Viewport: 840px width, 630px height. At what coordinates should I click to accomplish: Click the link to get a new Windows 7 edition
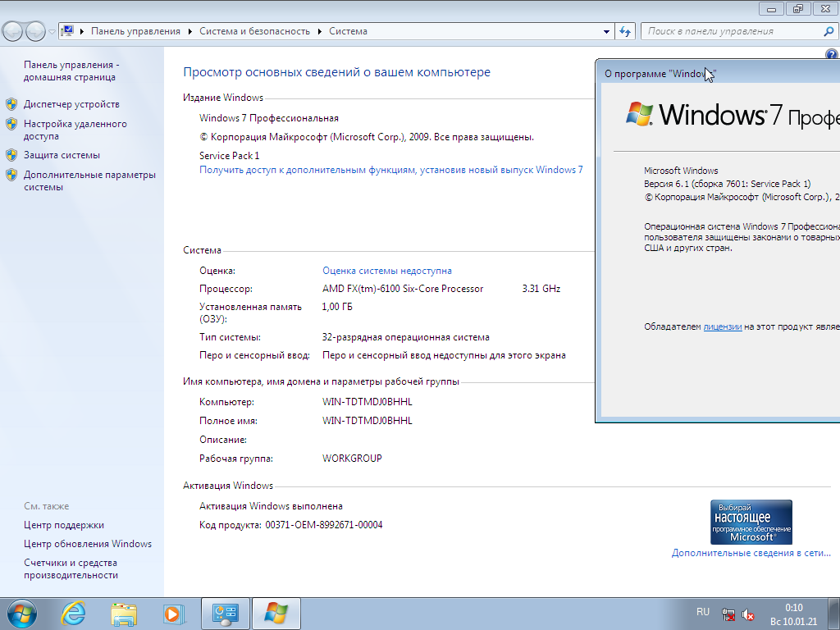tap(391, 170)
